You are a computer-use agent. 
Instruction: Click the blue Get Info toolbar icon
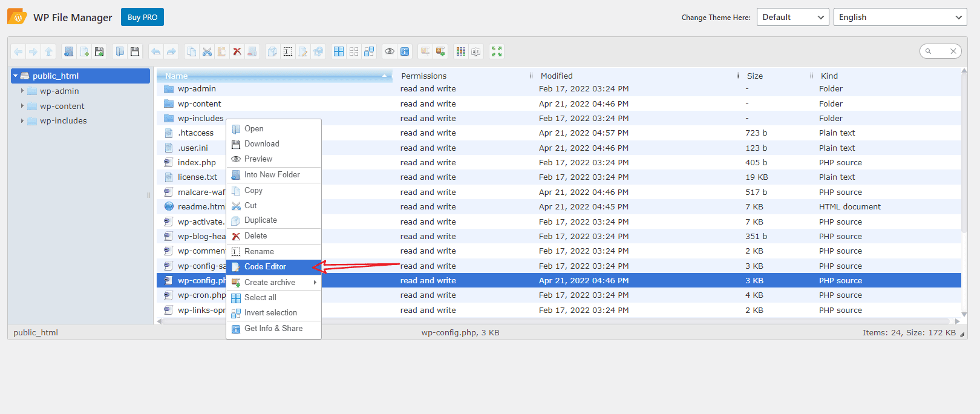tap(405, 52)
